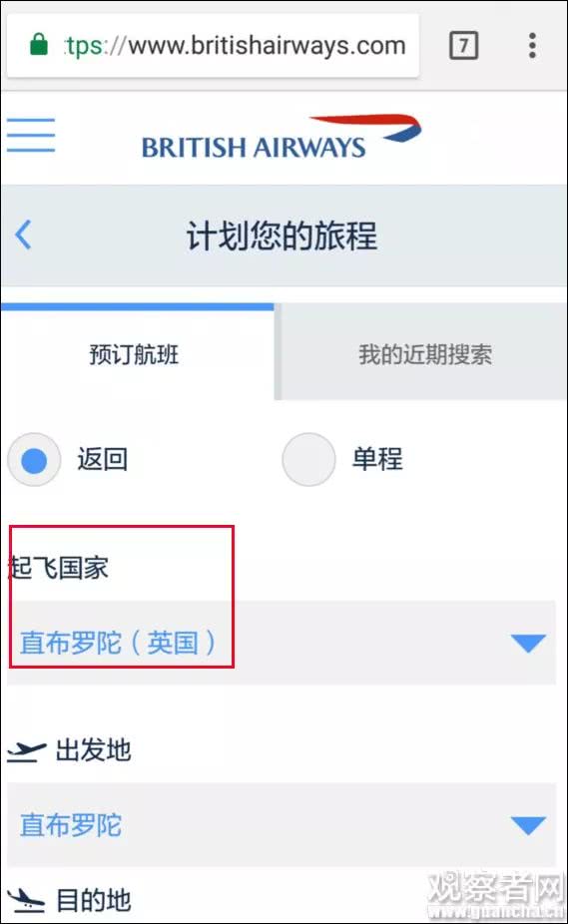This screenshot has width=568, height=924.
Task: Tap the green padlock security icon
Action: (39, 45)
